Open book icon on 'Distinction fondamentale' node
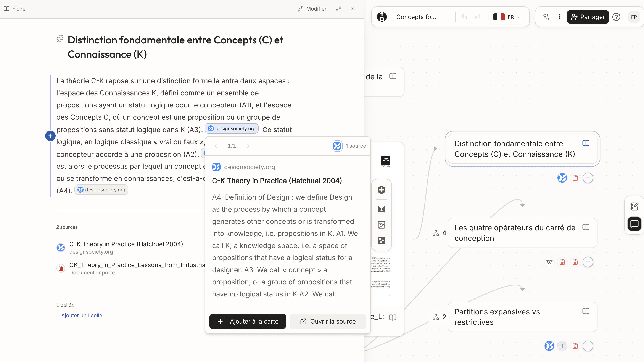644x362 pixels. click(x=586, y=143)
